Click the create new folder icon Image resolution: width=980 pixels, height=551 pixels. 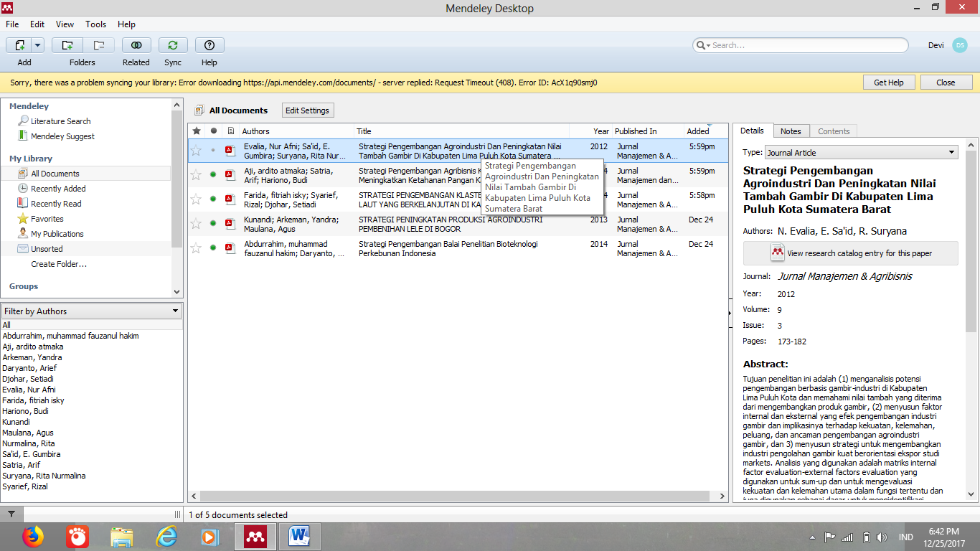67,45
